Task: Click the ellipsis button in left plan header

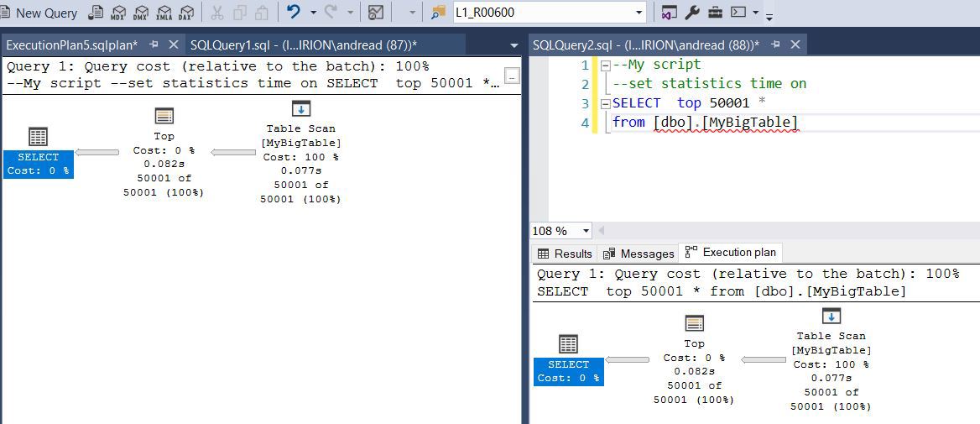Action: (x=512, y=76)
